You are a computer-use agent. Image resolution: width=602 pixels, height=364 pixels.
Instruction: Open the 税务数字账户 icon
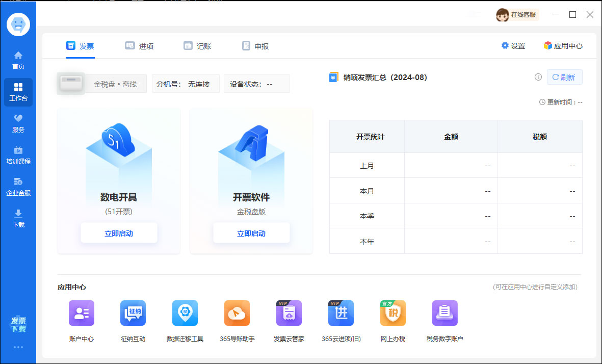pyautogui.click(x=445, y=313)
